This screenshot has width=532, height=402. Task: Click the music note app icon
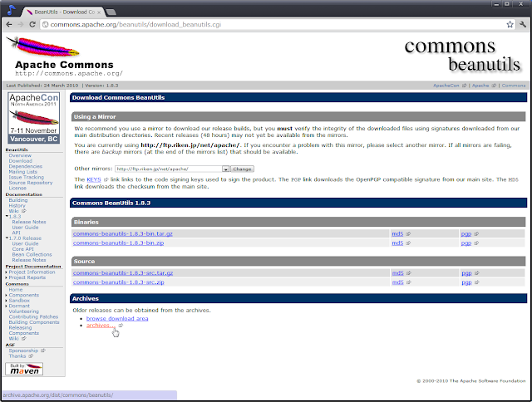point(11,10)
